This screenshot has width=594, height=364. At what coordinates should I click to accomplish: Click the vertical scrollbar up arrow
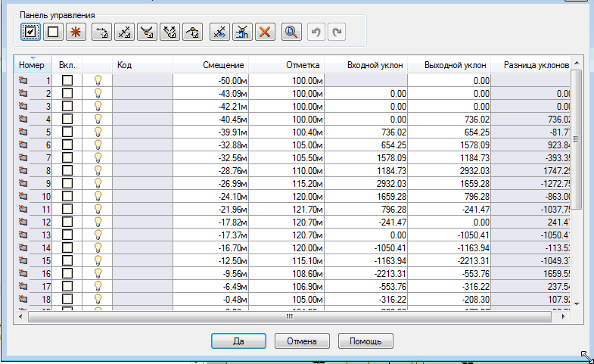click(x=577, y=61)
